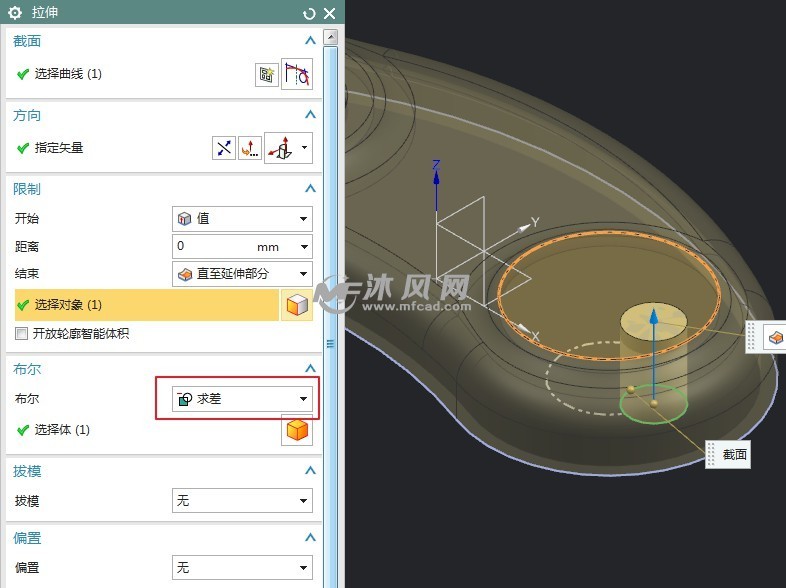Screen dimensions: 786x588
Task: Collapse the 限制 section
Action: (310, 188)
